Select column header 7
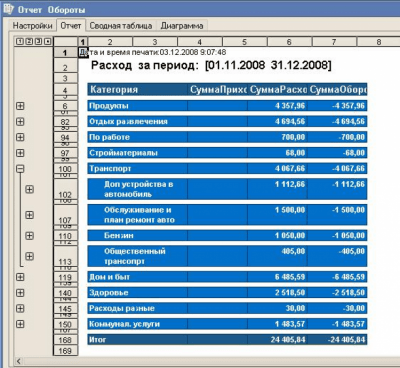This screenshot has height=368, width=400. [x=334, y=42]
